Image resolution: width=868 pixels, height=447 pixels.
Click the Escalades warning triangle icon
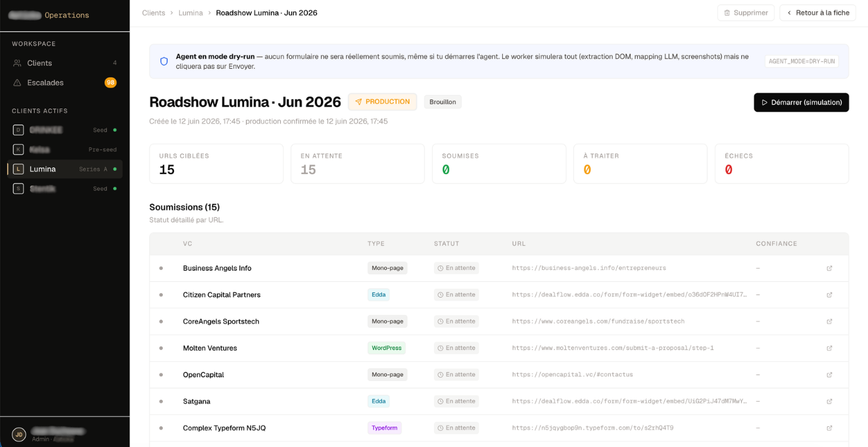(17, 83)
